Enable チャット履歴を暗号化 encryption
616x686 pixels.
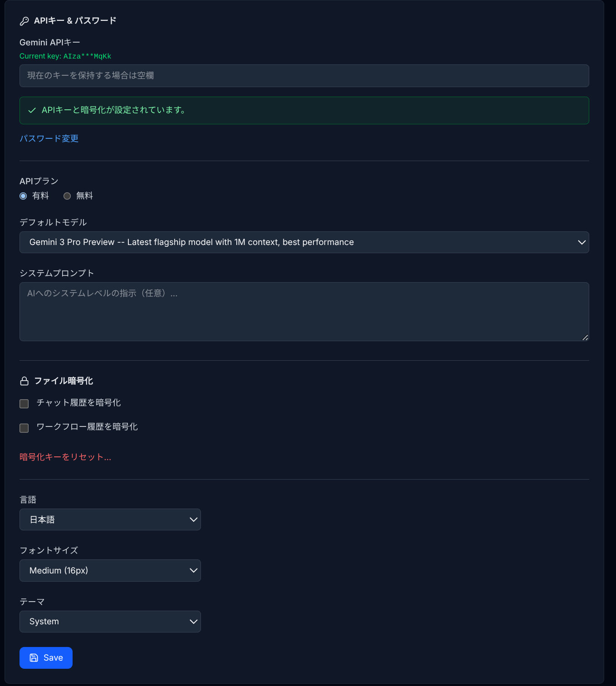pos(24,403)
